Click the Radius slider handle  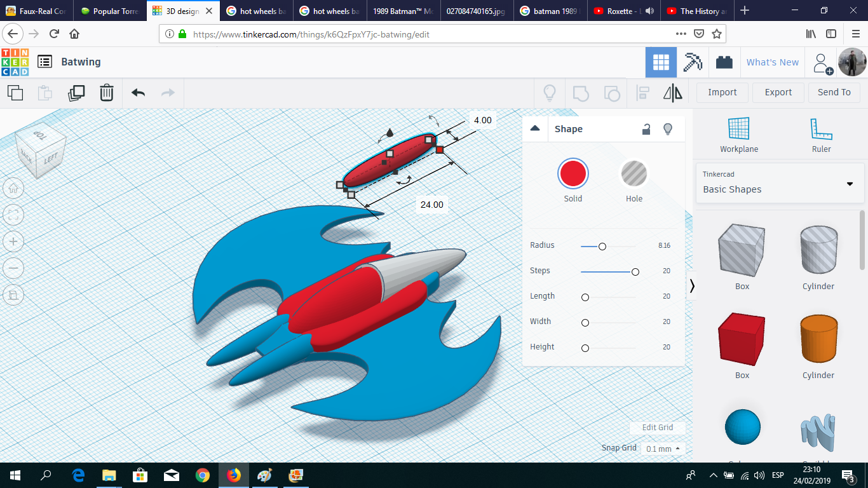click(602, 247)
